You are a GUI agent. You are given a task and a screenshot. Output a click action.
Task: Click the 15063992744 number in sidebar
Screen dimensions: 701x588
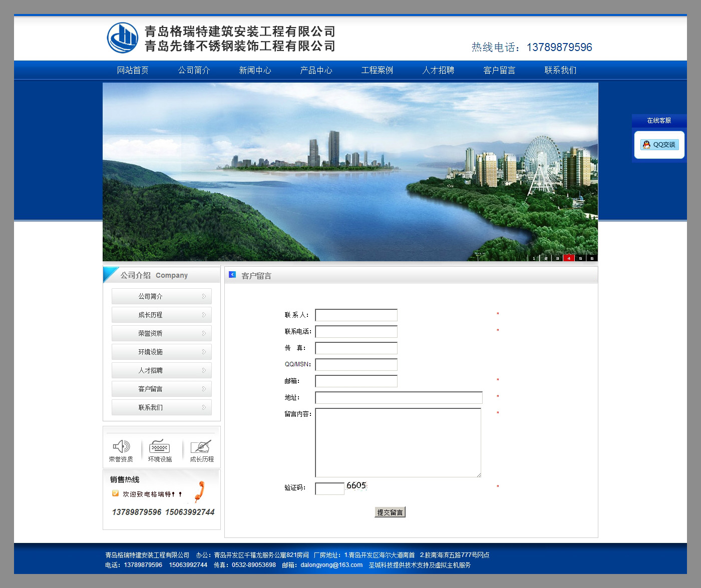[190, 512]
